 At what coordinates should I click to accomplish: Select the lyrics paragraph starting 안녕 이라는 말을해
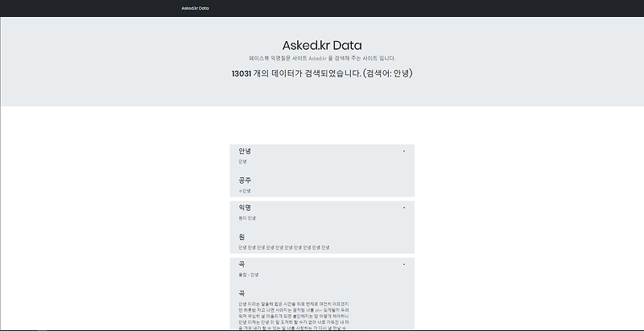click(x=294, y=317)
